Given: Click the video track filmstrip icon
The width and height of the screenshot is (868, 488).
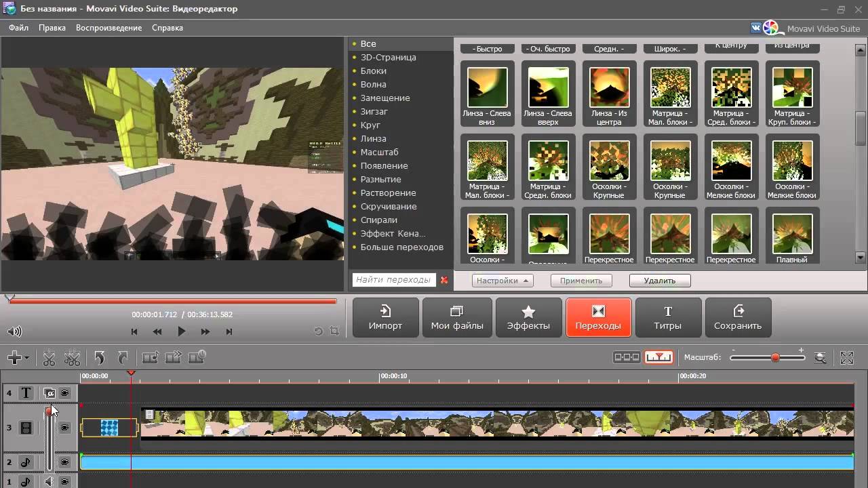Looking at the screenshot, I should pyautogui.click(x=26, y=428).
